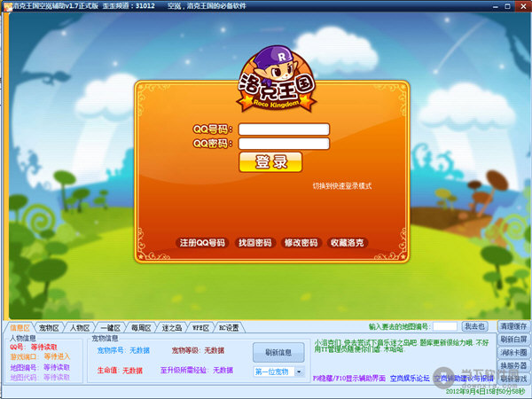Click the QQ密码 password field
This screenshot has width=532, height=399.
[x=284, y=143]
